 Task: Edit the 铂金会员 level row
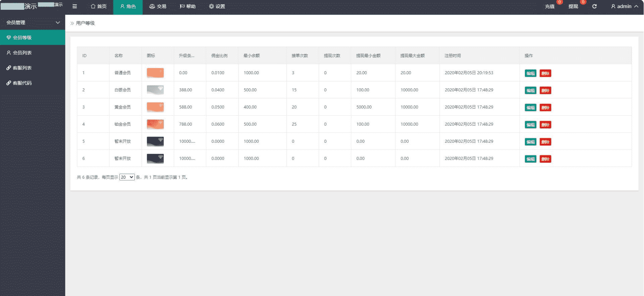530,125
